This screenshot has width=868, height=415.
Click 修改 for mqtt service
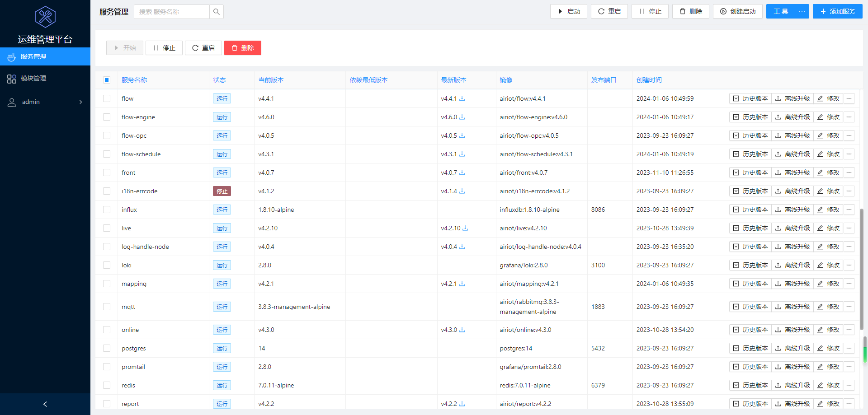[829, 307]
